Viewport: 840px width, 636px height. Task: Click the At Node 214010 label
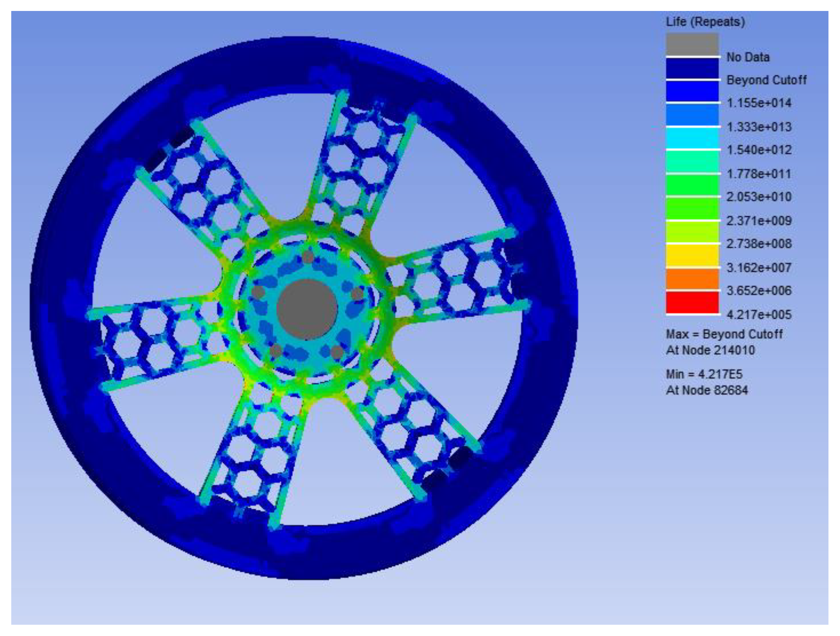pyautogui.click(x=710, y=350)
